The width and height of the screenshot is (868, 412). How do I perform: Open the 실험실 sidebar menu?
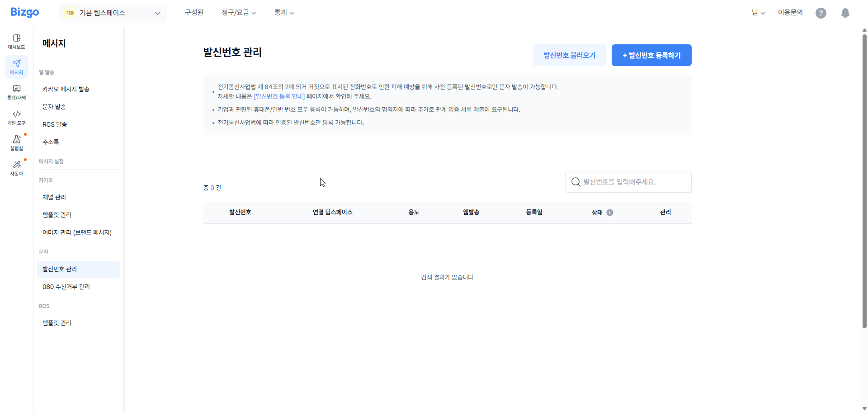(x=16, y=143)
